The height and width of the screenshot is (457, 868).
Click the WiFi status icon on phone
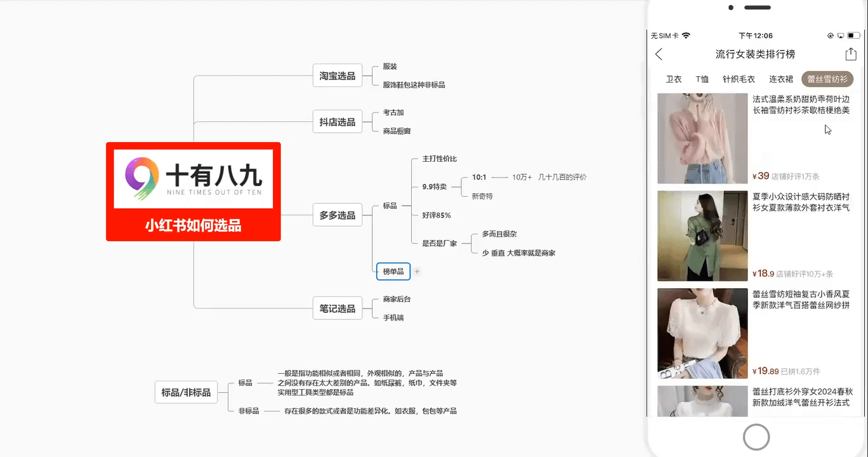[x=686, y=36]
